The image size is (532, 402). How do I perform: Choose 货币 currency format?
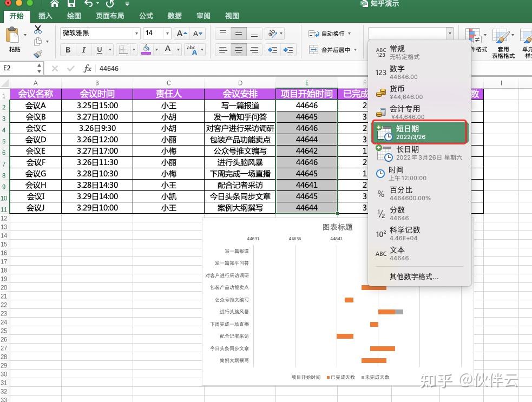click(x=419, y=93)
